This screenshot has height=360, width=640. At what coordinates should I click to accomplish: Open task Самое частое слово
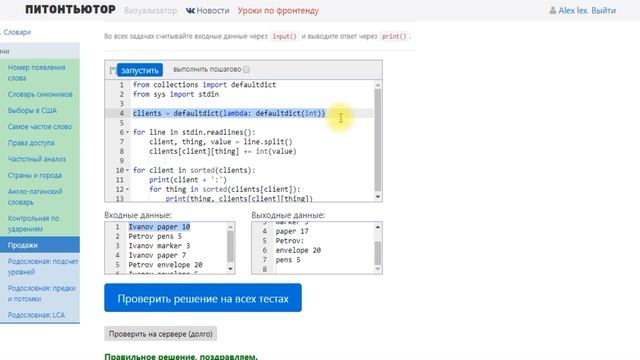coord(40,127)
